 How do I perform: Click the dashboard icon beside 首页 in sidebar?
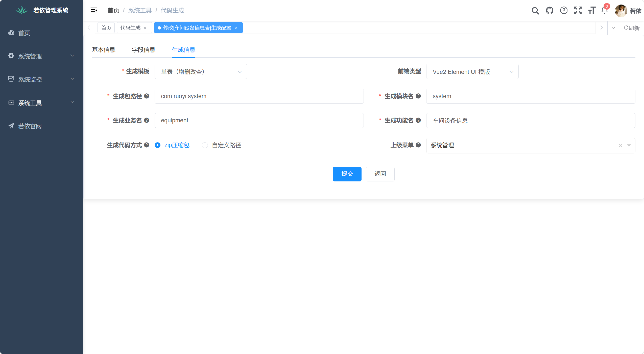coord(11,33)
